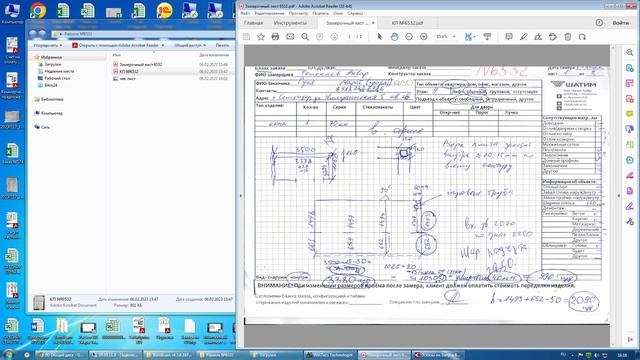Expand the left navigation pane arrow
The image size is (640, 360).
pos(240,196)
